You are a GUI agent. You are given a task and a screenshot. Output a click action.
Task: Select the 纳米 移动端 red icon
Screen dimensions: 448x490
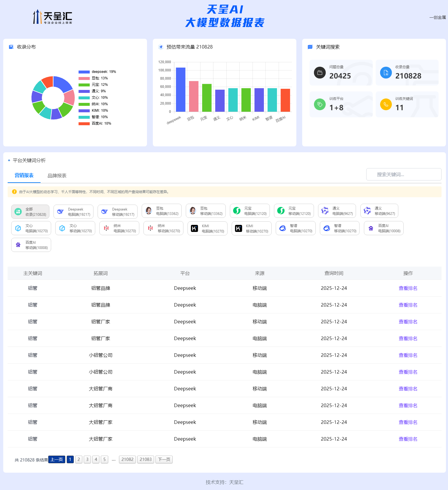(151, 228)
